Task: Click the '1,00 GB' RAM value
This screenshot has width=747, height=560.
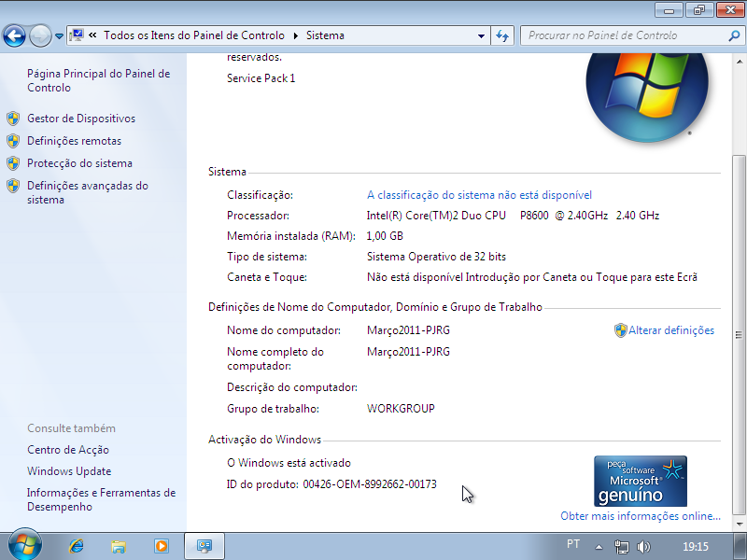Action: click(385, 236)
